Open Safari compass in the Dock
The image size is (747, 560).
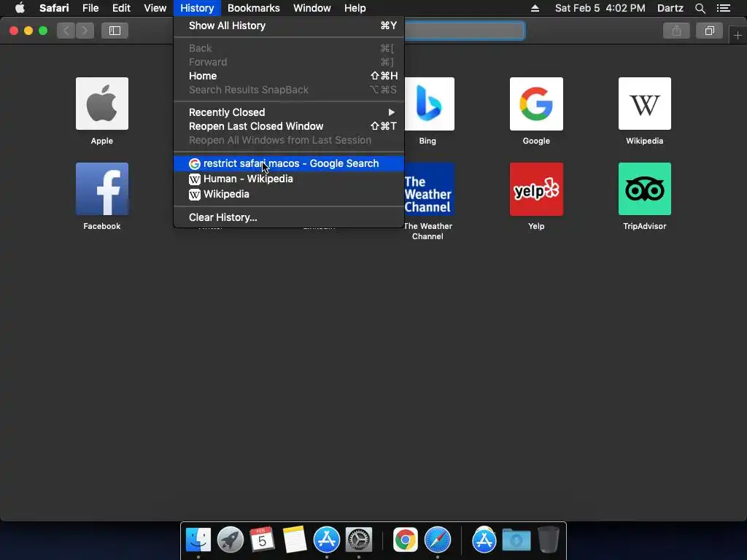(438, 540)
